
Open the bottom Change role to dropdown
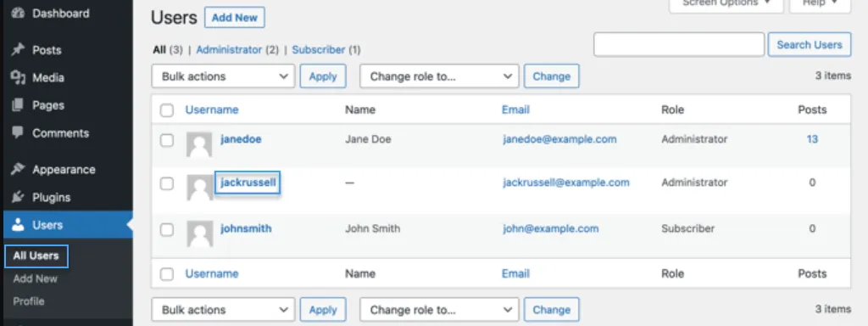(x=439, y=310)
